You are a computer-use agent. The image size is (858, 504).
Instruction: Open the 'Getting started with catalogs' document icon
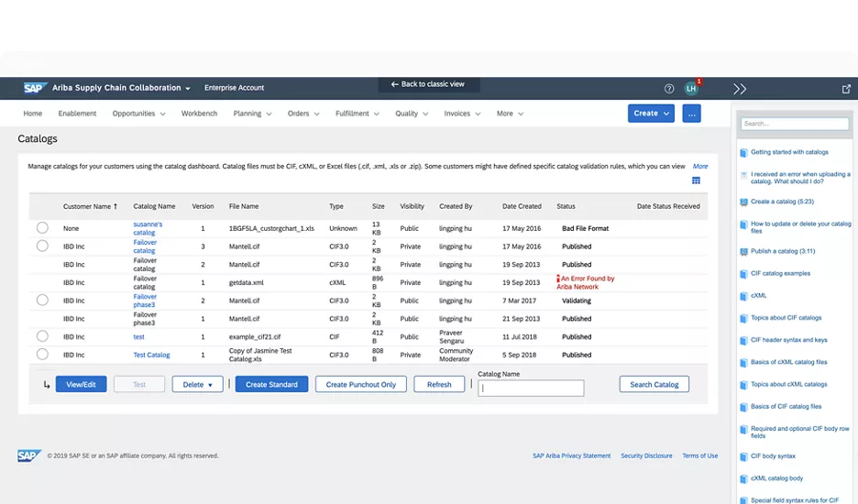743,153
